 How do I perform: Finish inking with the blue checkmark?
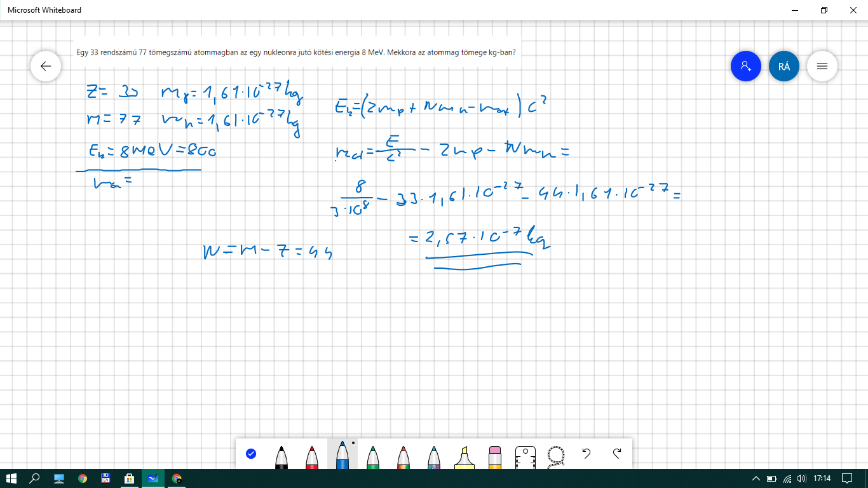251,454
